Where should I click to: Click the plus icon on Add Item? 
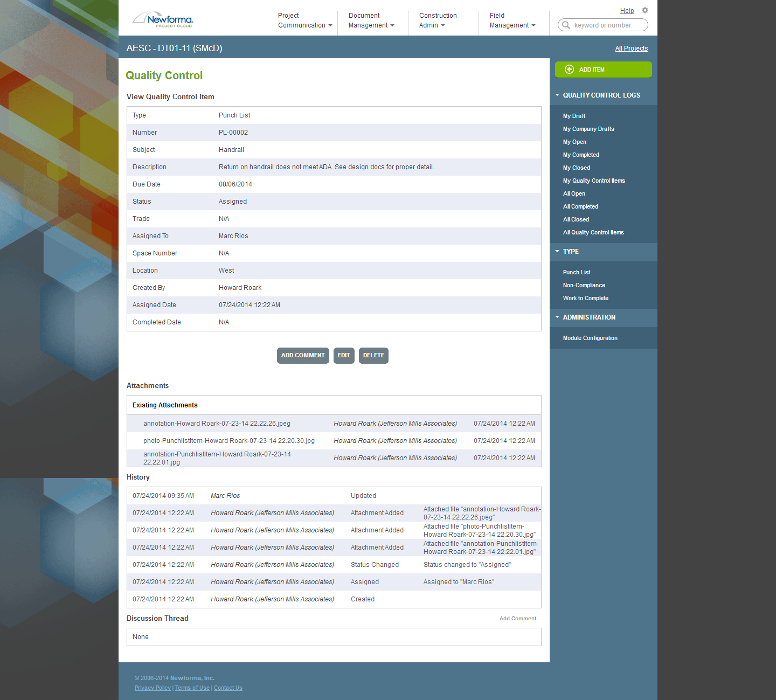coord(569,70)
